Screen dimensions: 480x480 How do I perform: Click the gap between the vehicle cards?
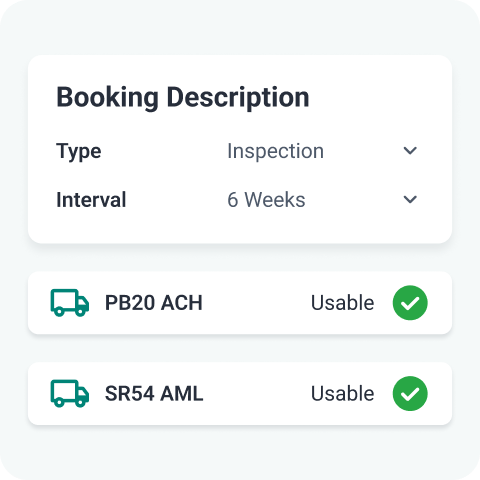pos(240,348)
